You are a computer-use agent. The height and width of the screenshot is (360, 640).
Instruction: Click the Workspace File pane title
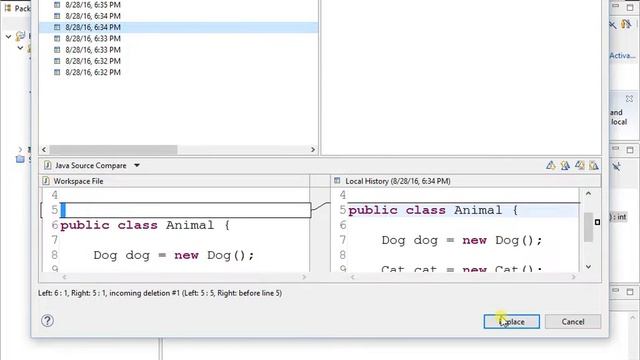coord(78,181)
